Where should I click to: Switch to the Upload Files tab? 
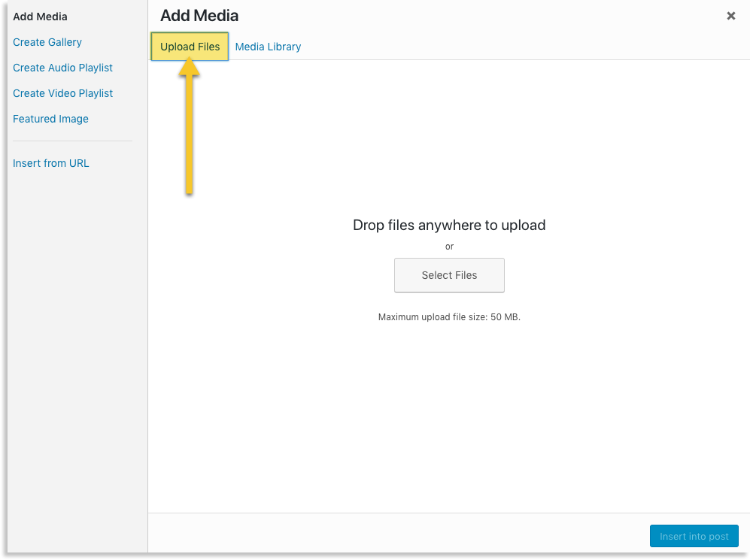(190, 47)
